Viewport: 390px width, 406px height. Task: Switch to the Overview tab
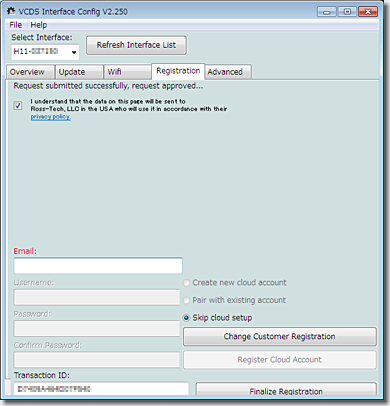[x=30, y=72]
